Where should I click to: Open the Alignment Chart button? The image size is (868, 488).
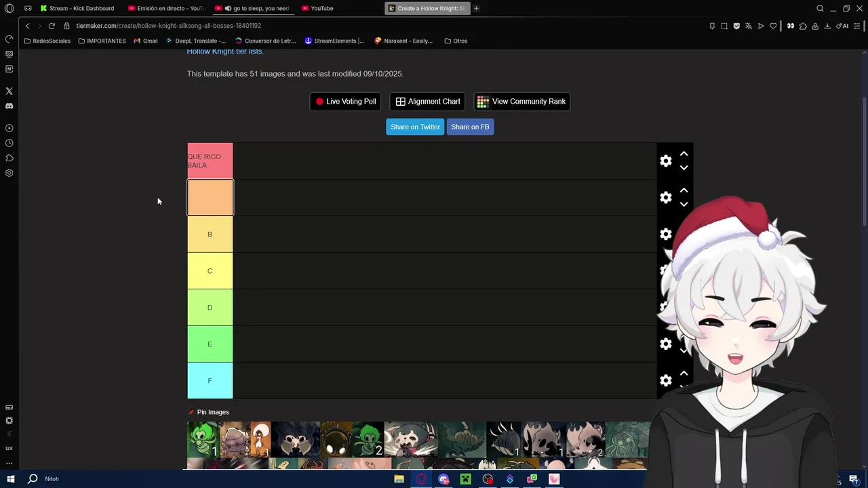click(x=427, y=102)
